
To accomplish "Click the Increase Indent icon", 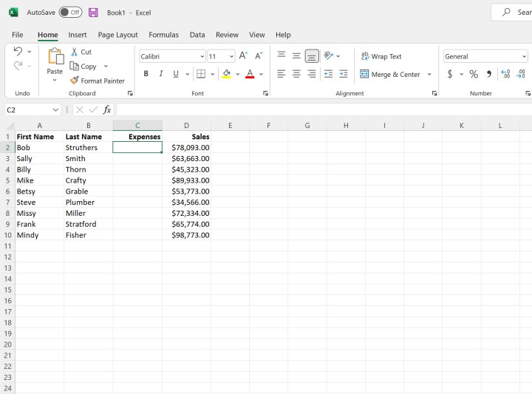I will pos(344,74).
